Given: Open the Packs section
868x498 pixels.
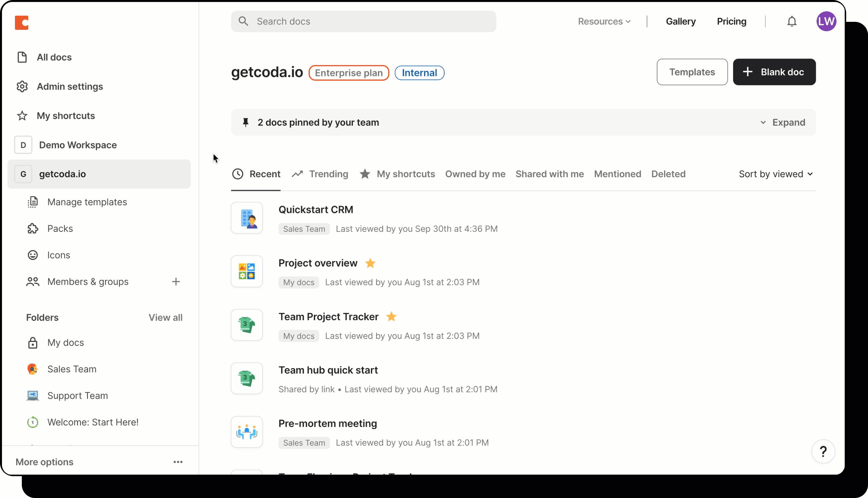Looking at the screenshot, I should tap(60, 228).
